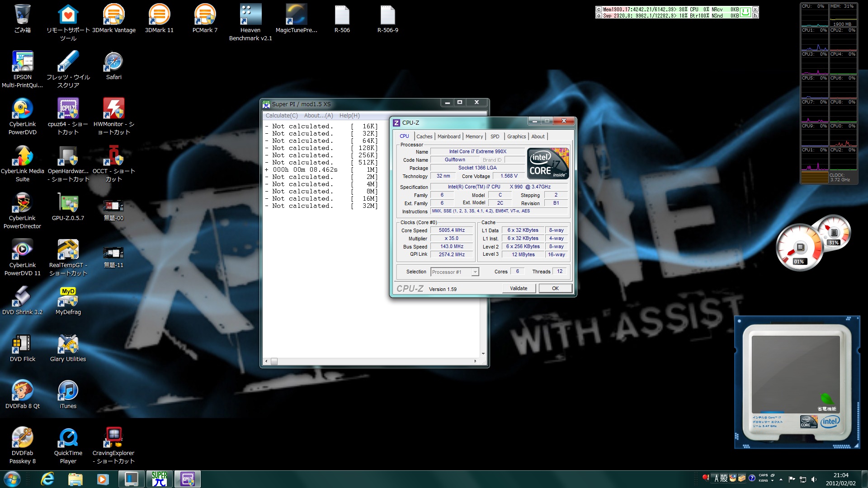Click the Super PI taskbar button

159,479
